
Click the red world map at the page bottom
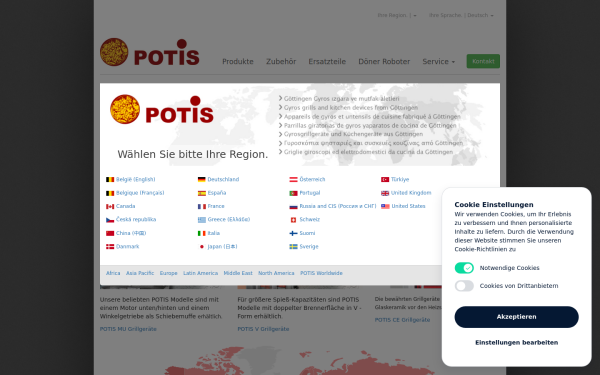(300, 361)
